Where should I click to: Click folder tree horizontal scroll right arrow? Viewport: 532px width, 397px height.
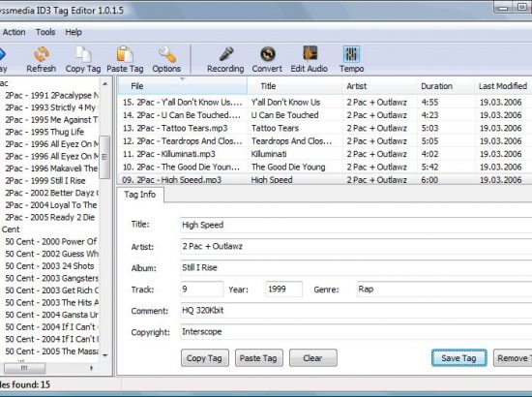[91, 368]
